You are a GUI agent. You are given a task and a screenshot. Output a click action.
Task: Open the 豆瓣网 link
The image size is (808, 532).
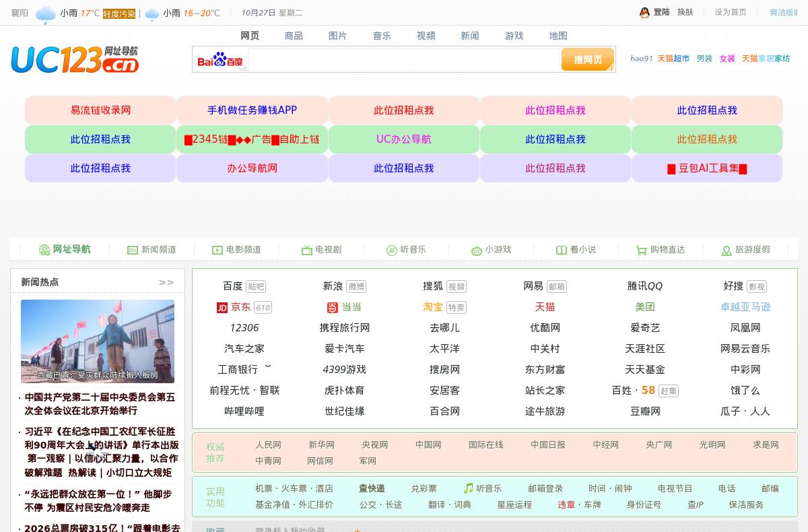coord(645,411)
